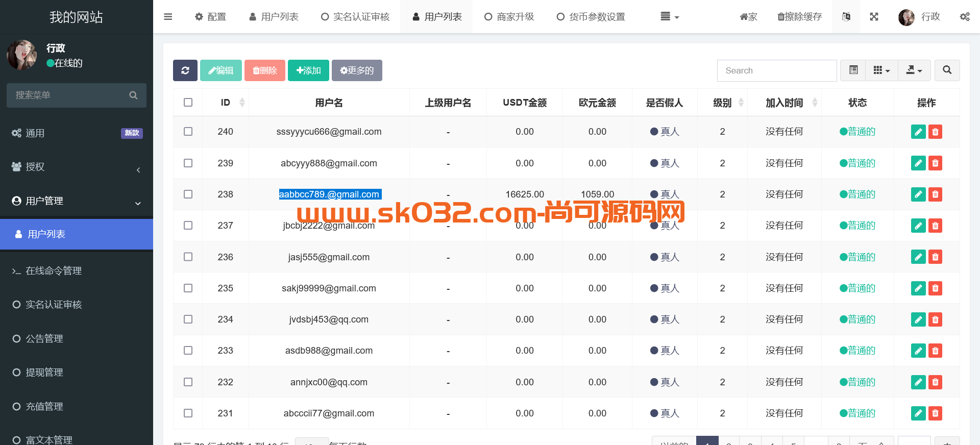Check the select-all header checkbox
Viewport: 980px width, 445px height.
pyautogui.click(x=188, y=103)
